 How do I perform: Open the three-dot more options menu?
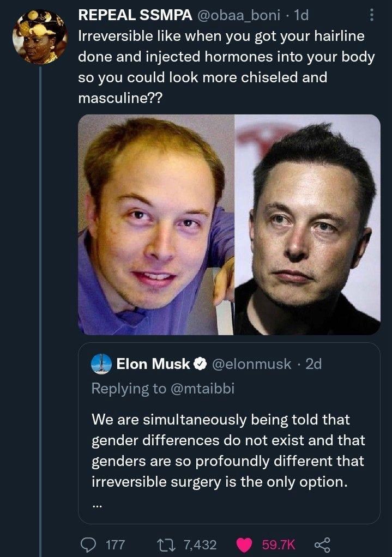[x=371, y=16]
